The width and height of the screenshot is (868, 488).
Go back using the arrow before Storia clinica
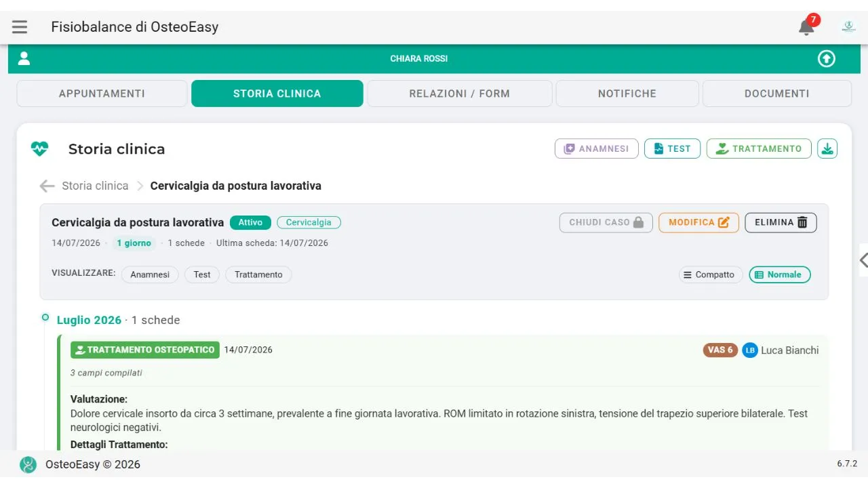(47, 186)
